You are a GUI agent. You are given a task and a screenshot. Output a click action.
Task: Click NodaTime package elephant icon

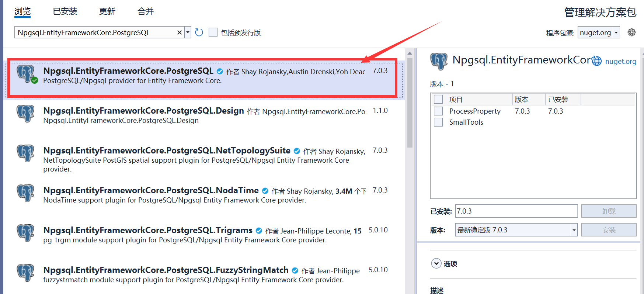(25, 193)
